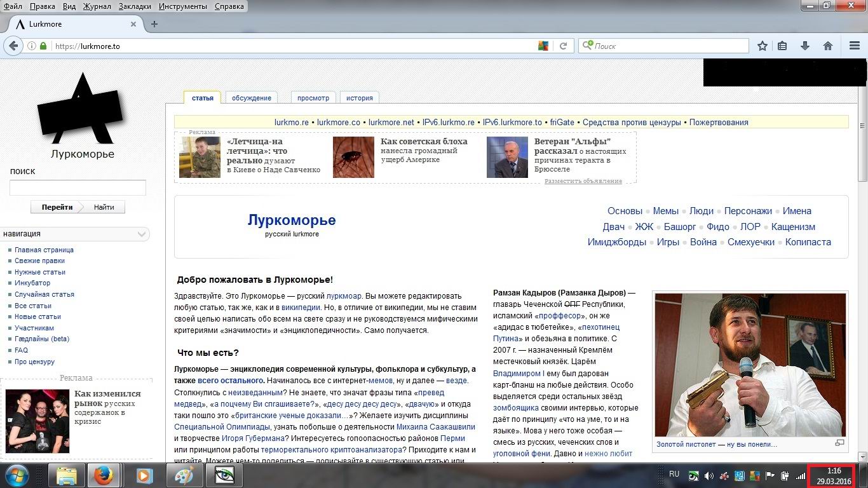Click the Firefox back arrow button
868x488 pixels.
13,46
